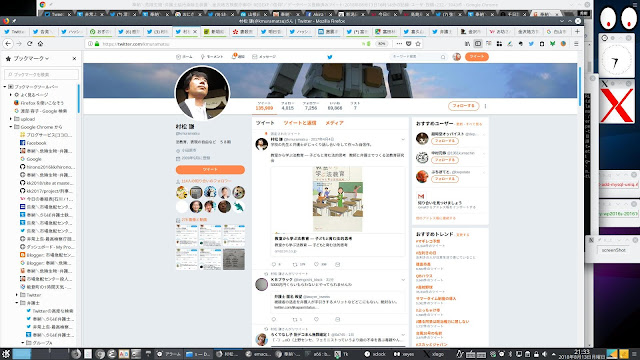This screenshot has width=640, height=360.
Task: Show the Tweets count 135,989 stat
Action: click(x=264, y=106)
